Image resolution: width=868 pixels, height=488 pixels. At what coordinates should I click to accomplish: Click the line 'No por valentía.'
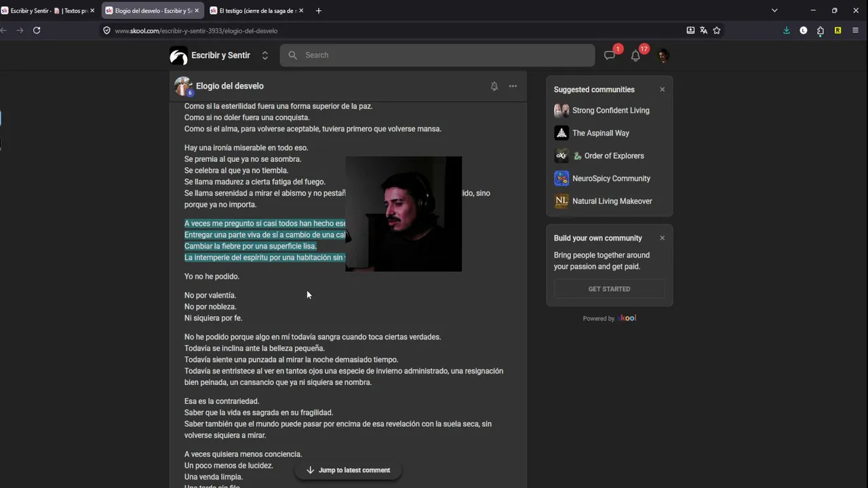click(x=210, y=296)
